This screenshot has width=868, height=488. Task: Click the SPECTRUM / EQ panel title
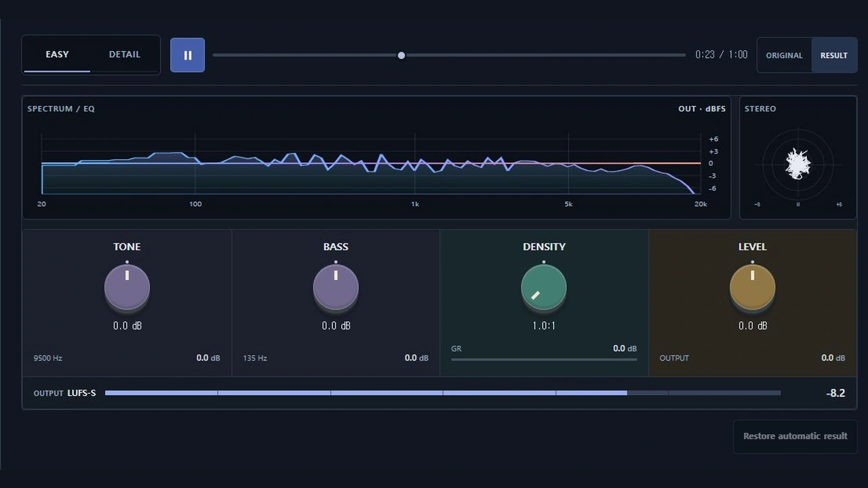pyautogui.click(x=61, y=108)
